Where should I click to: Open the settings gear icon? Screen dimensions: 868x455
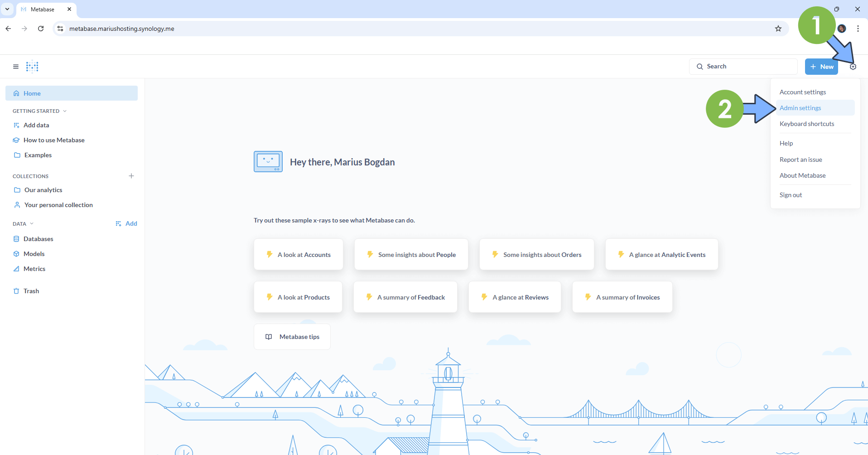coord(853,67)
